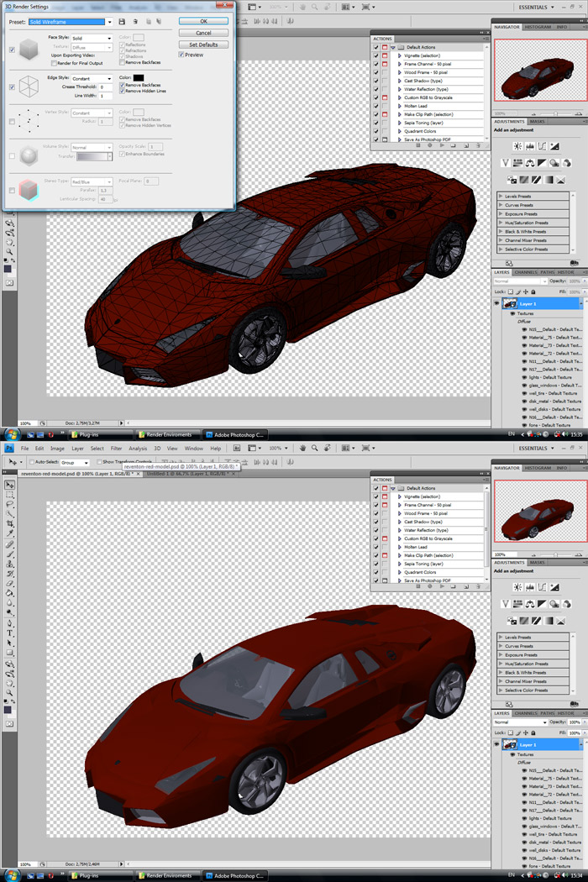Enable Render for Final Output checkbox
The image size is (588, 882).
[x=54, y=63]
